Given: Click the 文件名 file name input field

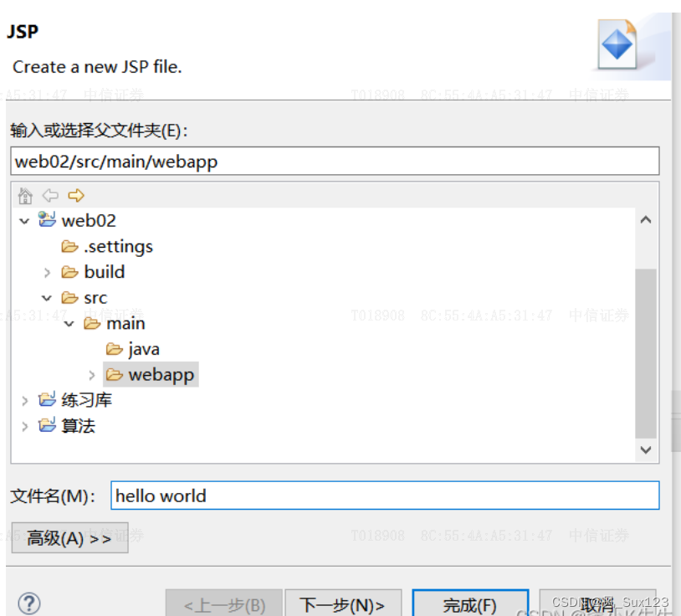Looking at the screenshot, I should 385,495.
